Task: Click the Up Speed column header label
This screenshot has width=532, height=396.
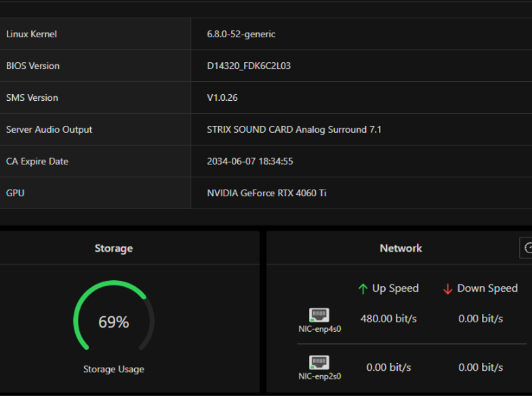Action: point(395,288)
